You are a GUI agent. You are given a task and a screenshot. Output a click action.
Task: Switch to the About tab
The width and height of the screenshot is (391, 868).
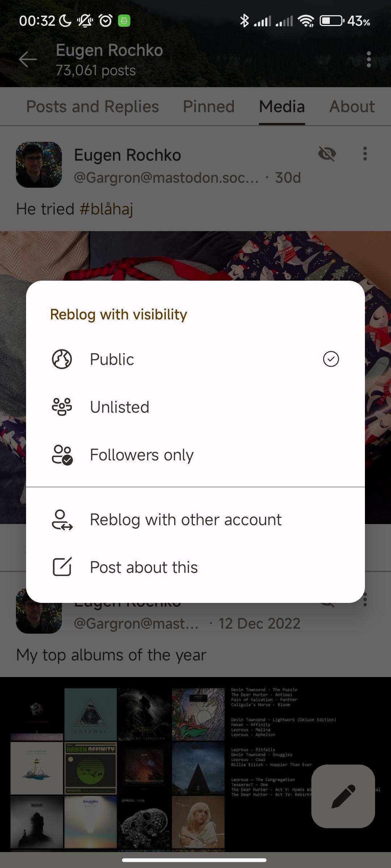click(352, 106)
